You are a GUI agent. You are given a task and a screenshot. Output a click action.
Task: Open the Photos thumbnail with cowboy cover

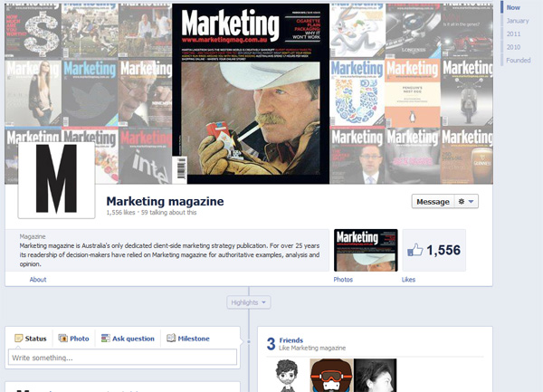click(366, 250)
